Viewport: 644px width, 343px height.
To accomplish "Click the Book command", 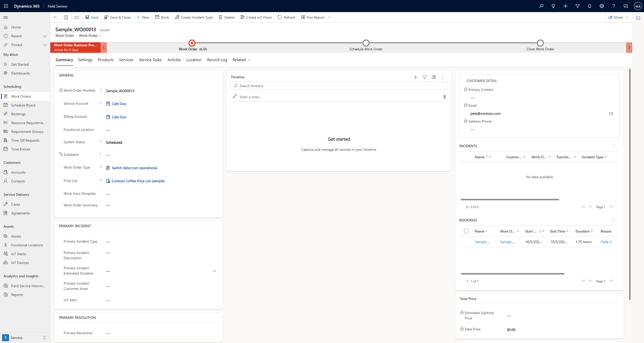I will (162, 17).
